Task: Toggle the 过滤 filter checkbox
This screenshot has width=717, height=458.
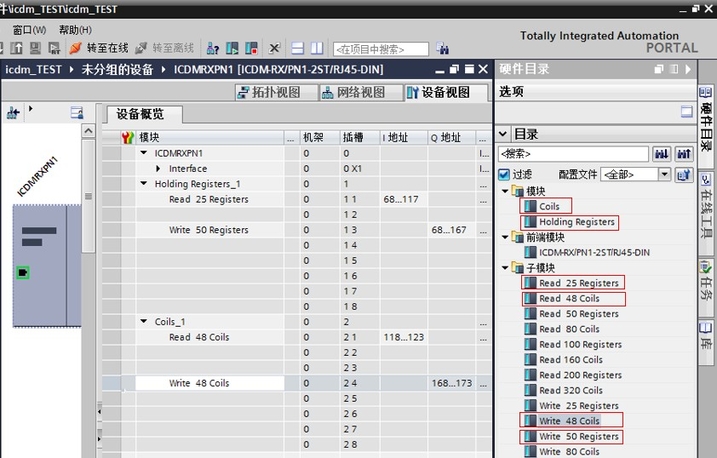Action: tap(504, 175)
